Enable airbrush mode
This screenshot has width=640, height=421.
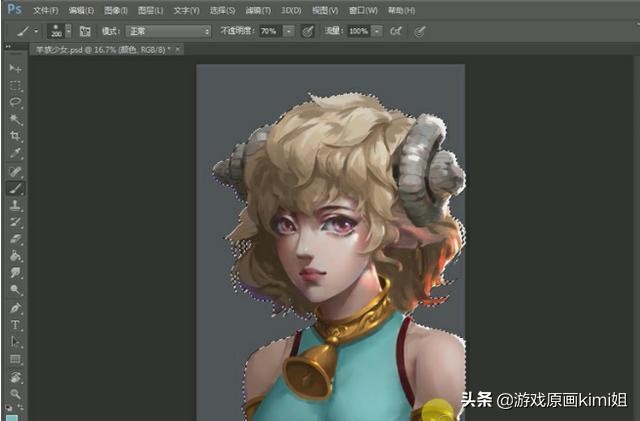click(x=396, y=31)
